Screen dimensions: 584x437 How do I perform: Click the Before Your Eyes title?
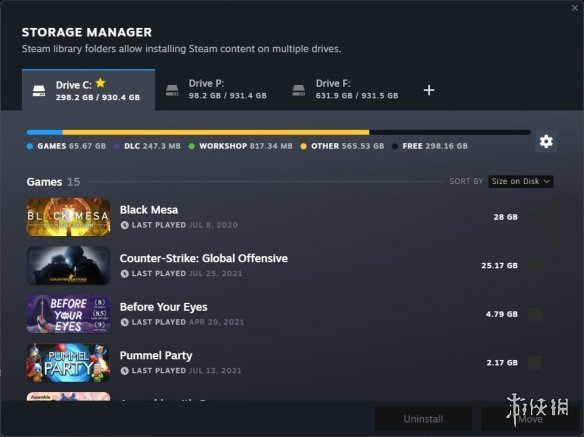pyautogui.click(x=164, y=307)
